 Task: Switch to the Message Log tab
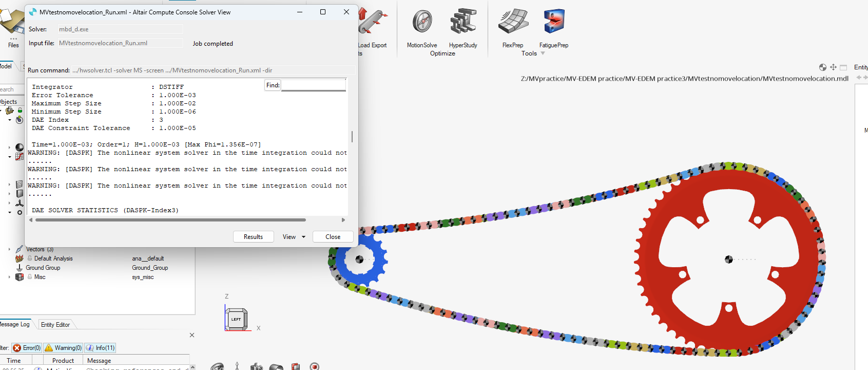click(x=15, y=324)
